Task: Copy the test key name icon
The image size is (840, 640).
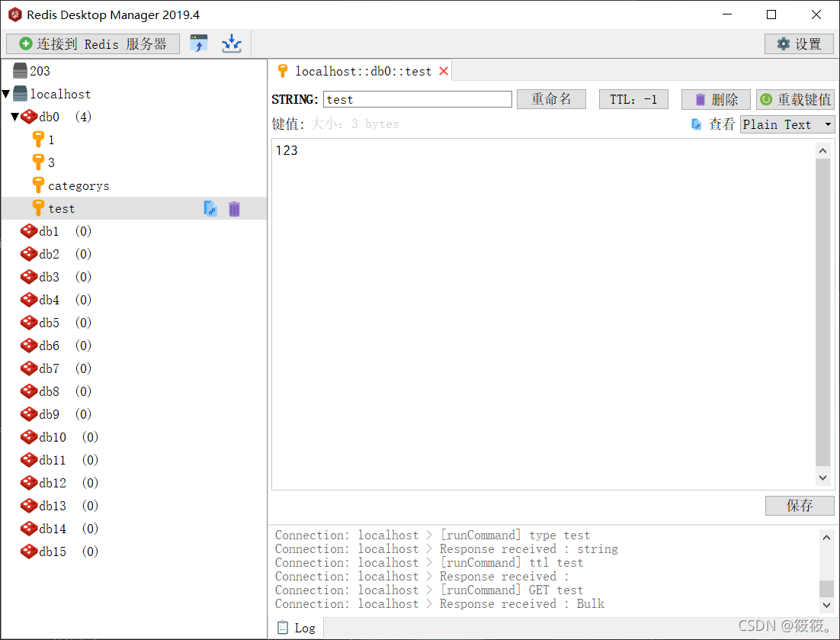Action: [x=210, y=208]
